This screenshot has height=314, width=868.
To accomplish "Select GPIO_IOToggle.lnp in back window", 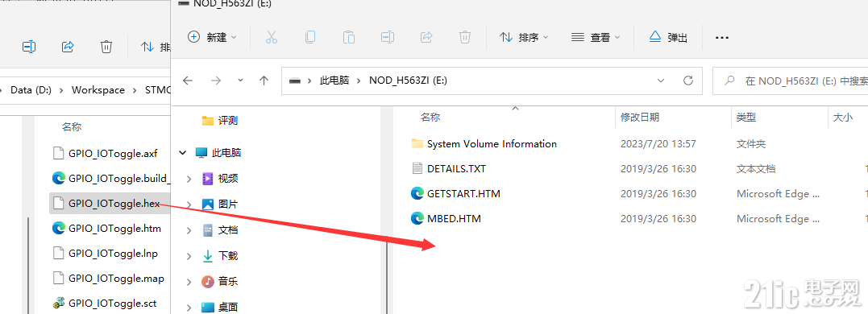I will (x=113, y=253).
